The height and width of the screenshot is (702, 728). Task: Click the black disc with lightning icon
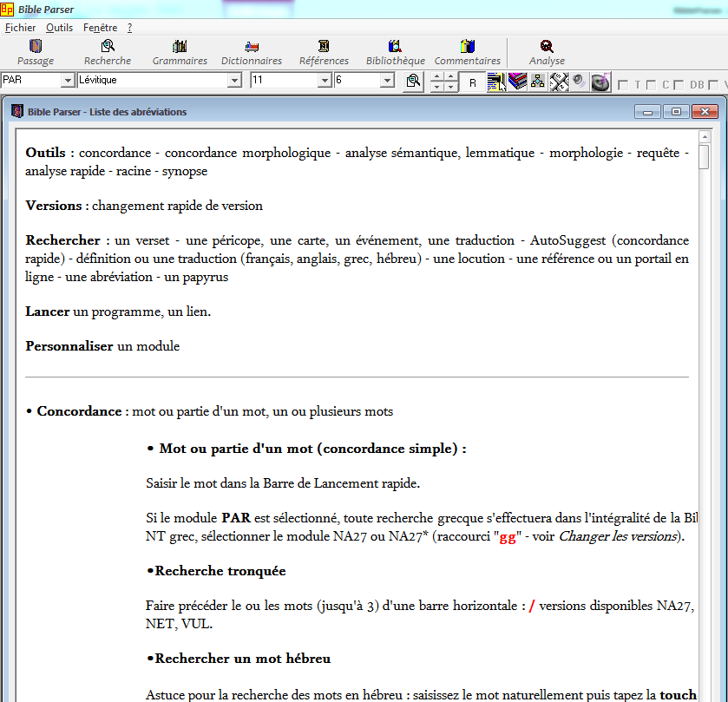600,82
